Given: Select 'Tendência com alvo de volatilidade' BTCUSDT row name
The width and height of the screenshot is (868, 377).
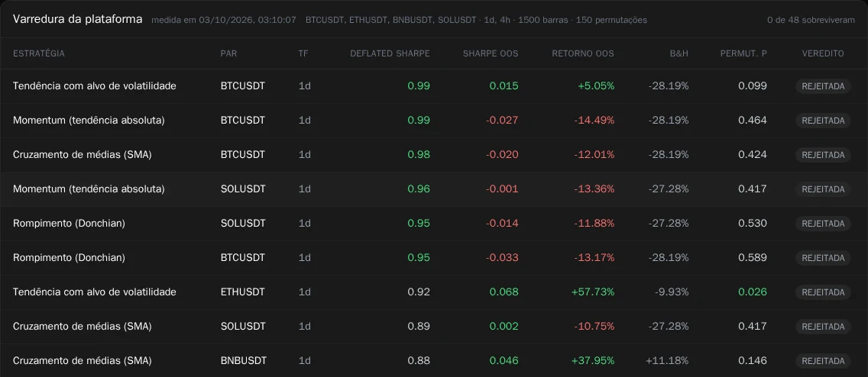Looking at the screenshot, I should [95, 85].
